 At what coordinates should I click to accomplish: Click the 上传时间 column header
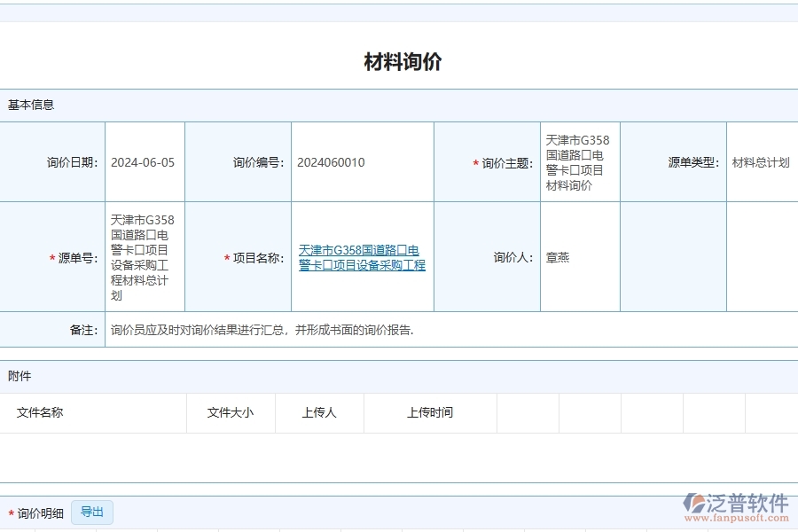(x=430, y=412)
